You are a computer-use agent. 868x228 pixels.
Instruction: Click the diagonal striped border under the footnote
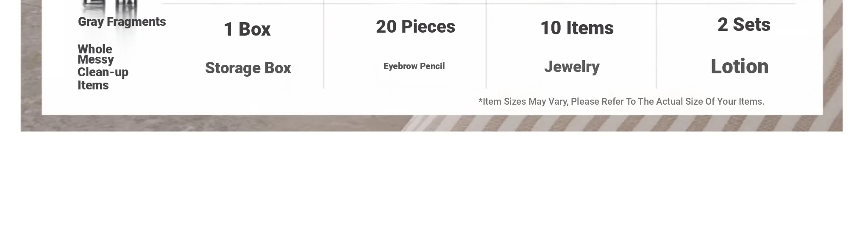pos(621,123)
